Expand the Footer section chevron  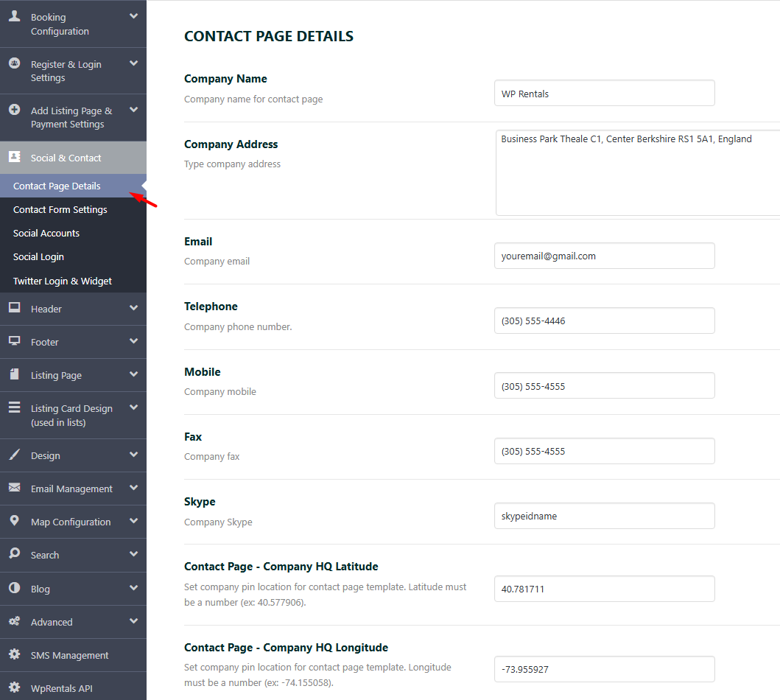133,341
